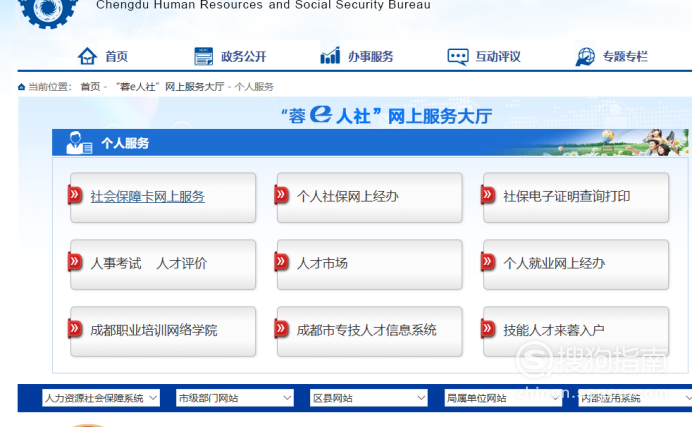Click red arrow icon beside 社保电子证明查询打印
Viewport: 692px width, 427px height.
[488, 195]
